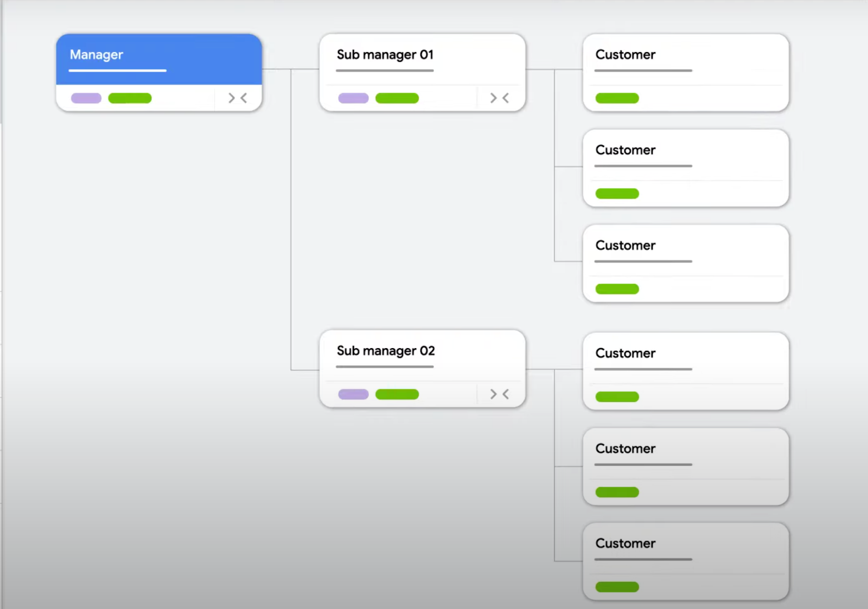Viewport: 868px width, 609px height.
Task: Click the green pill on the bottom Customer card
Action: (617, 587)
